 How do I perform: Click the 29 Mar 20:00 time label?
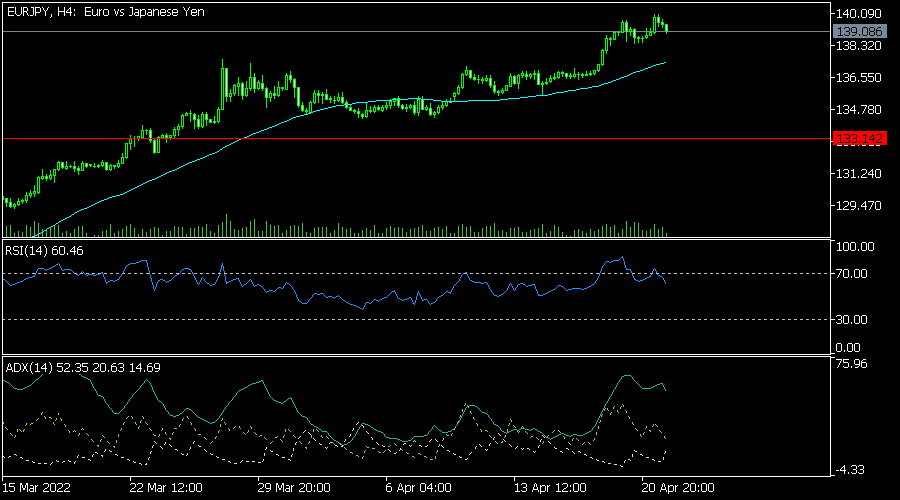(x=294, y=488)
